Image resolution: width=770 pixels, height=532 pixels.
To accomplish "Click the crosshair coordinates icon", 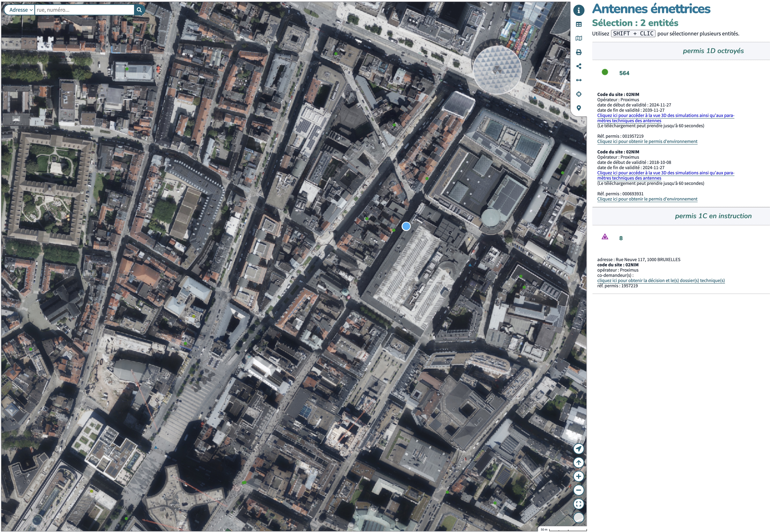I will tap(579, 94).
